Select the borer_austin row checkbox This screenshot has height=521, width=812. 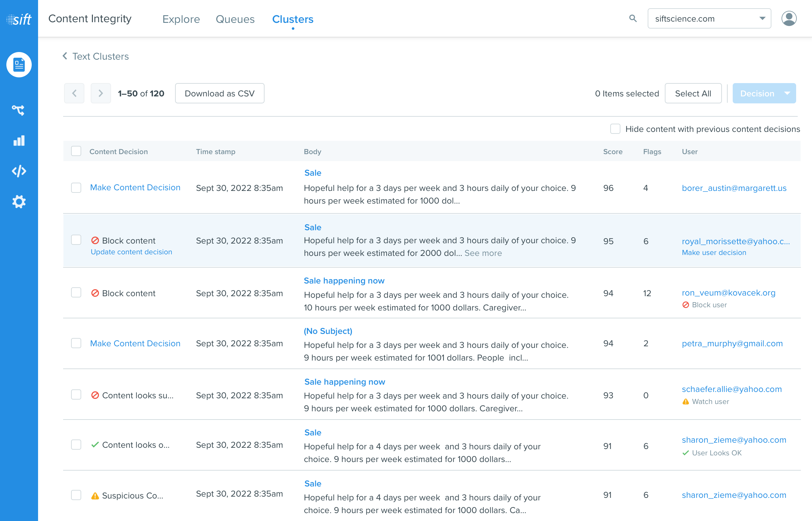76,187
